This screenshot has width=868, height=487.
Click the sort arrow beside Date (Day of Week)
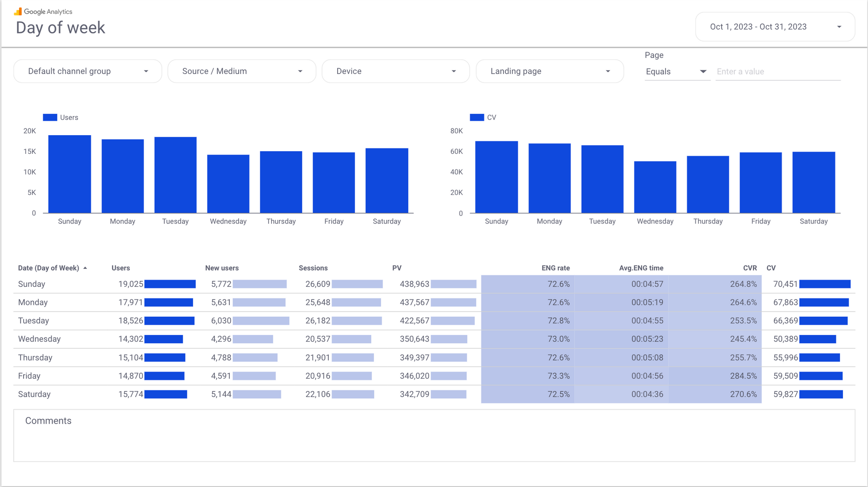pyautogui.click(x=85, y=268)
